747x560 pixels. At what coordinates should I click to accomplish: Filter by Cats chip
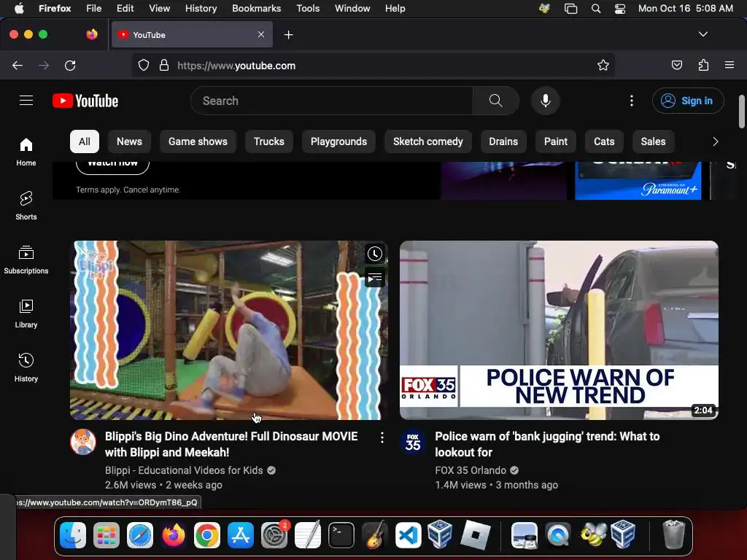[x=604, y=141]
